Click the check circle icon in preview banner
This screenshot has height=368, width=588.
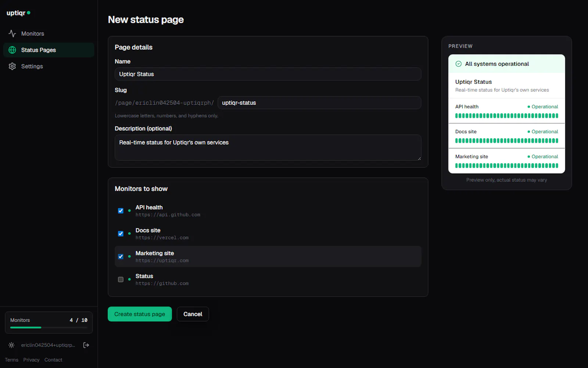point(458,64)
